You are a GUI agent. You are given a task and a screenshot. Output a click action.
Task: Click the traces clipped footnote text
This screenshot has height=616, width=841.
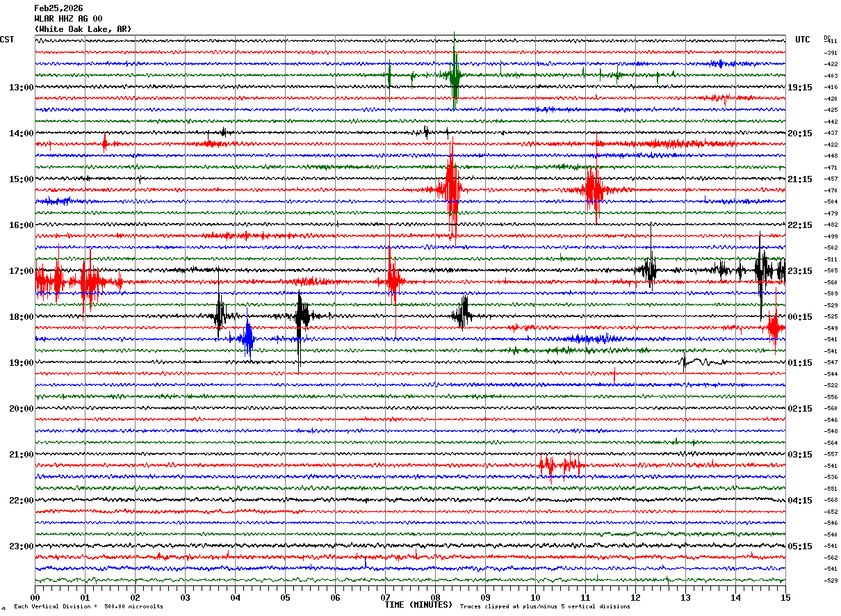click(545, 607)
